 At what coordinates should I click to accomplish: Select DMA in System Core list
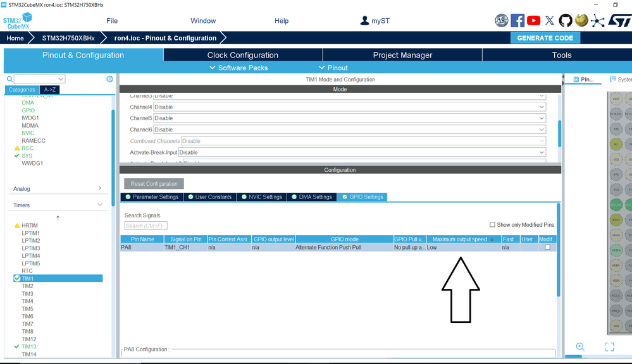[28, 102]
